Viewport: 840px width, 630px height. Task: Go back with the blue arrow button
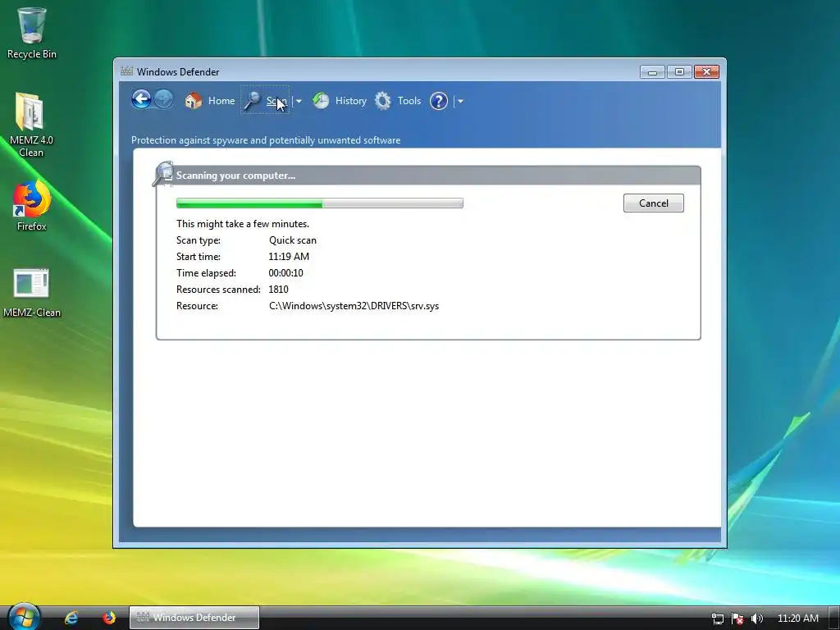(x=141, y=99)
